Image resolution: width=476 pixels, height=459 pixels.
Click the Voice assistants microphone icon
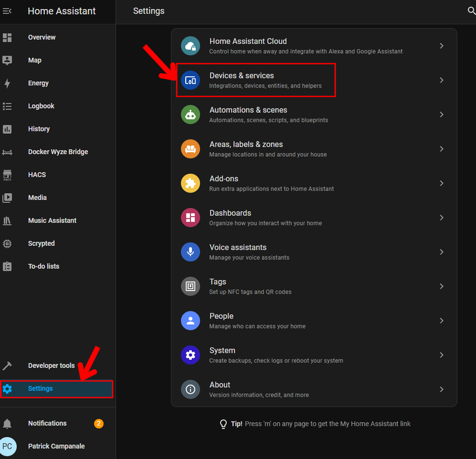pyautogui.click(x=190, y=252)
